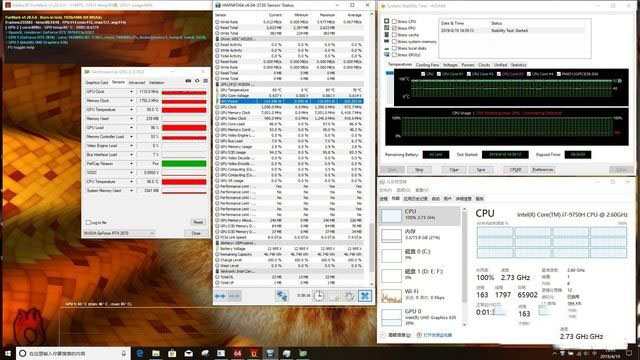
Task: Open PerfCap Reason dropdown arrow
Action: click(x=131, y=163)
